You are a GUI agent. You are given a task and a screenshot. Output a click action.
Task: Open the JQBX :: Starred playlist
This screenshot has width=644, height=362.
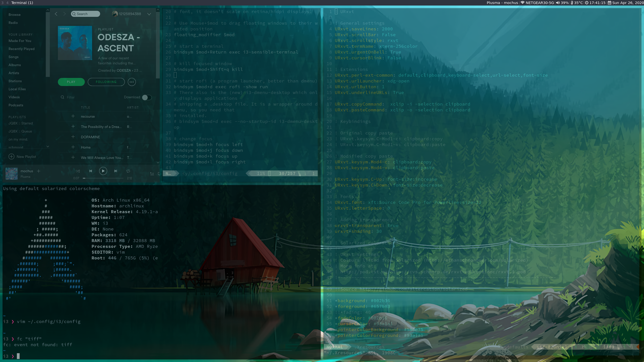(21, 123)
